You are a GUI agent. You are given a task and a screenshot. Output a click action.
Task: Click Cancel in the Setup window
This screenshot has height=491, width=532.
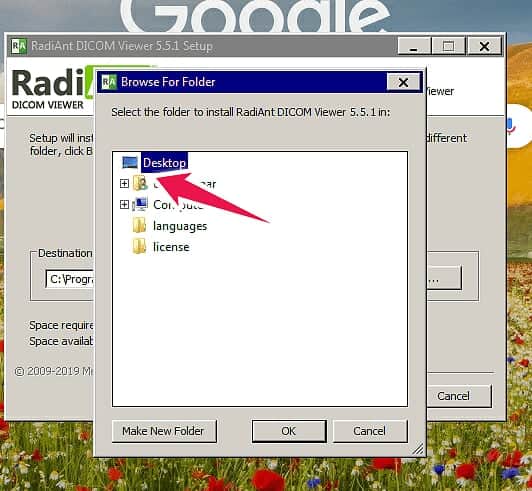(458, 396)
